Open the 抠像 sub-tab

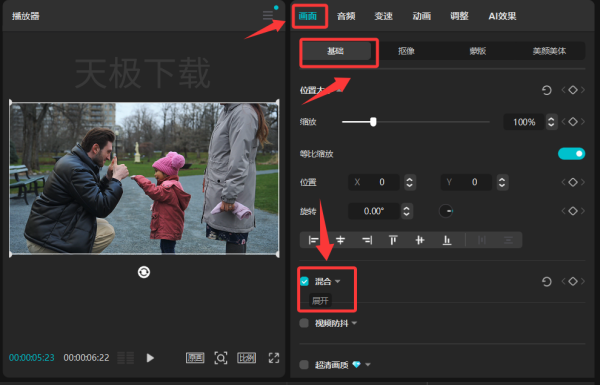click(x=406, y=51)
